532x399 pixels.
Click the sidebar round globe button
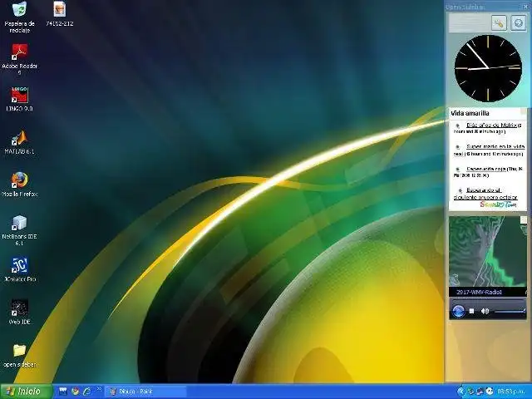click(519, 23)
